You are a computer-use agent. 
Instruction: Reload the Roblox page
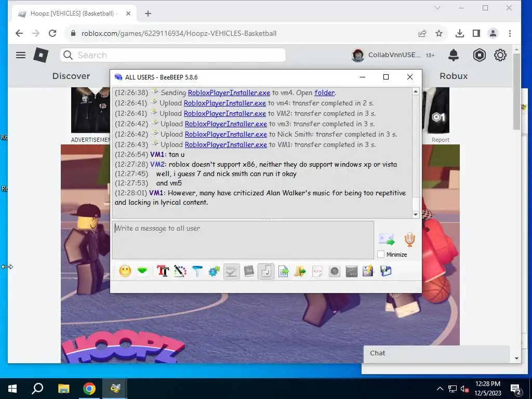point(52,33)
